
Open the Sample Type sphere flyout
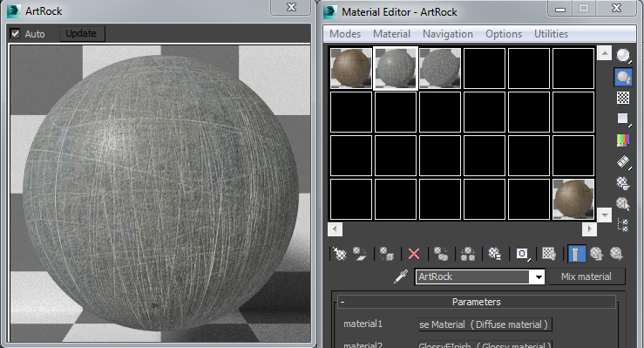pyautogui.click(x=623, y=55)
